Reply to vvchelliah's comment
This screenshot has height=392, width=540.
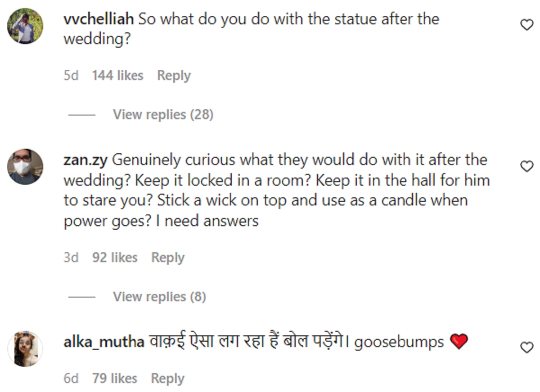coord(174,76)
